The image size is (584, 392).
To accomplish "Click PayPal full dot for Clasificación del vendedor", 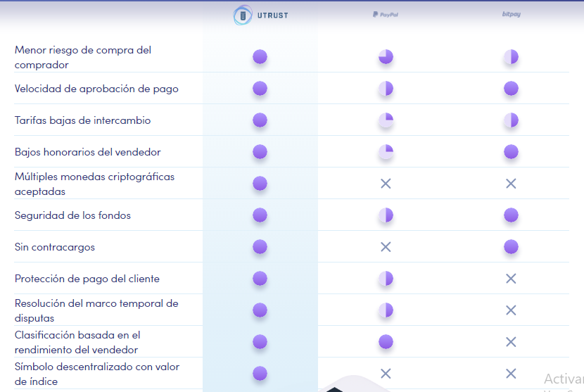I will point(386,342).
